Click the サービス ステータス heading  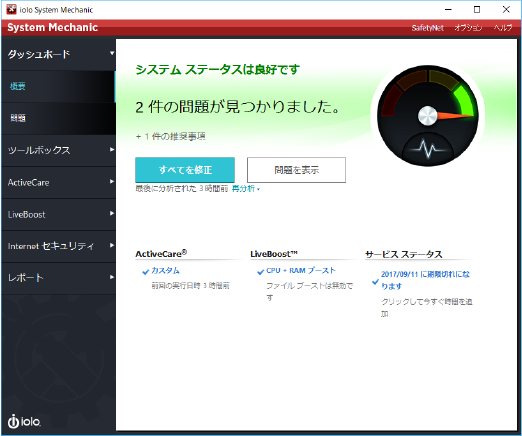(x=404, y=254)
